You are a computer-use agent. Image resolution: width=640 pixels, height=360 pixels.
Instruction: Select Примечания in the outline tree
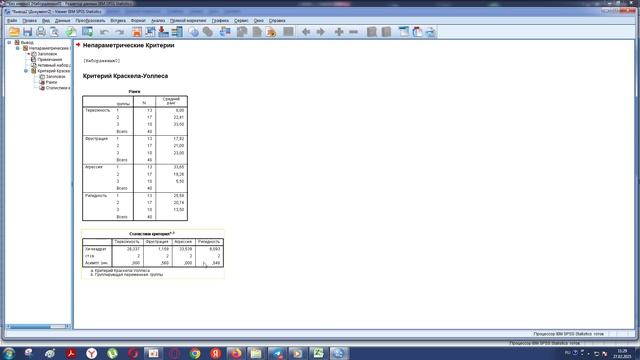click(x=50, y=60)
